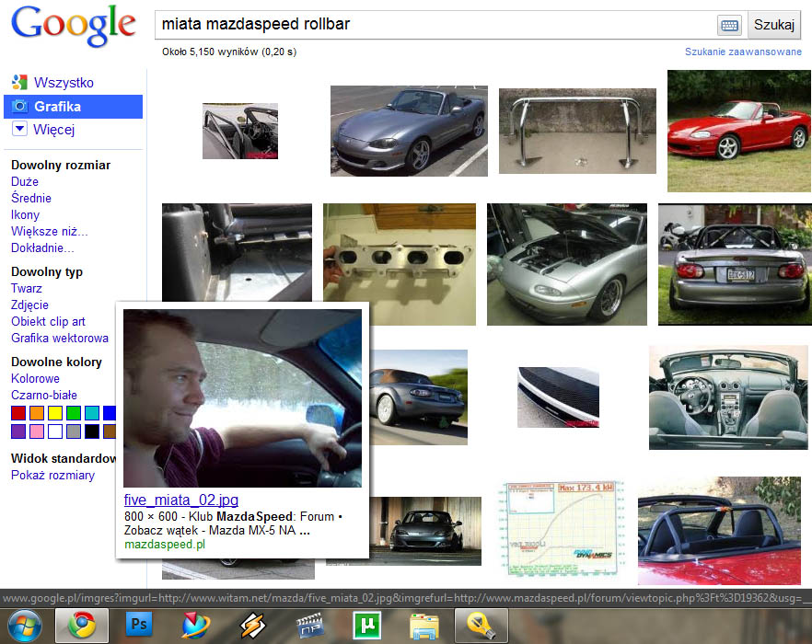Select the Grafika search category

tap(73, 107)
